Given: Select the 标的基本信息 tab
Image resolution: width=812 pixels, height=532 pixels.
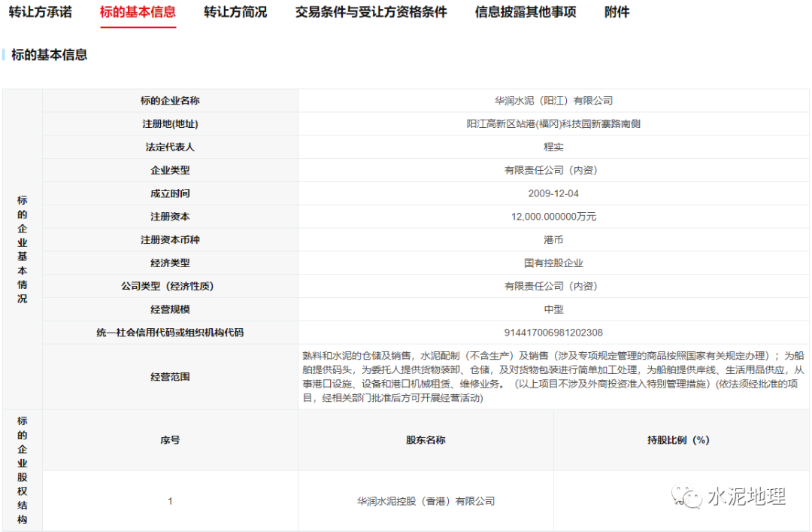Looking at the screenshot, I should coord(138,13).
